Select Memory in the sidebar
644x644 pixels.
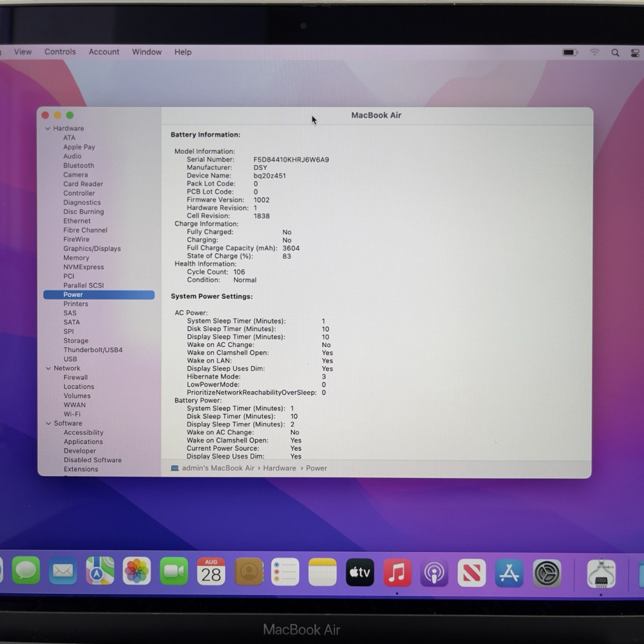point(76,258)
